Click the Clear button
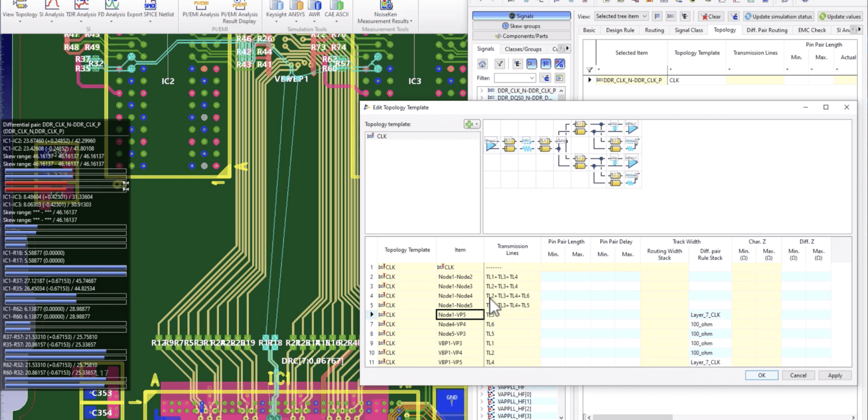Image resolution: width=868 pixels, height=420 pixels. [710, 16]
